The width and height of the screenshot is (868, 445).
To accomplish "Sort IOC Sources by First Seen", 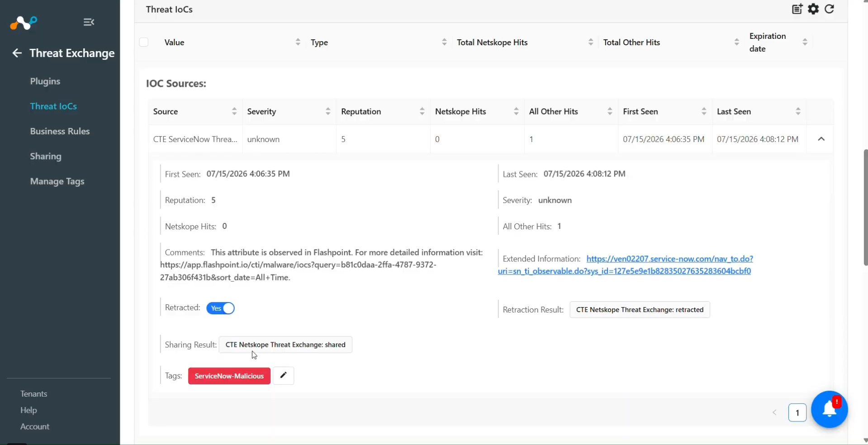I will (704, 111).
